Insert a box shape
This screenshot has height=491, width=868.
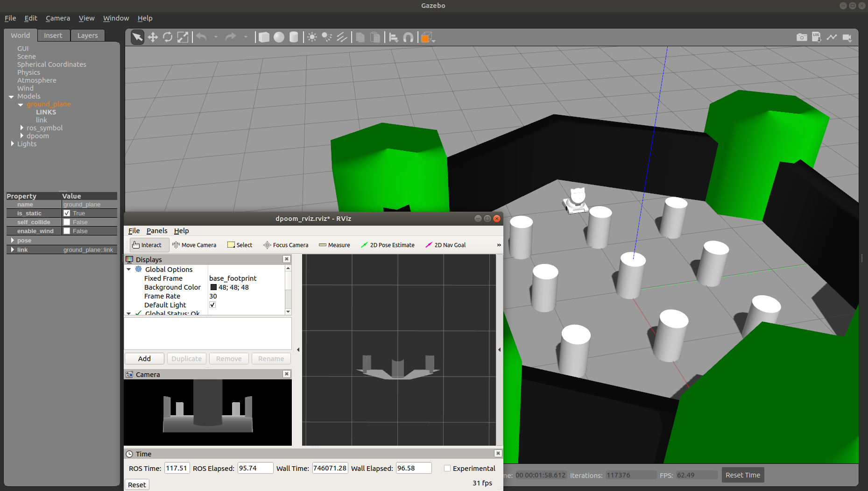coord(264,37)
